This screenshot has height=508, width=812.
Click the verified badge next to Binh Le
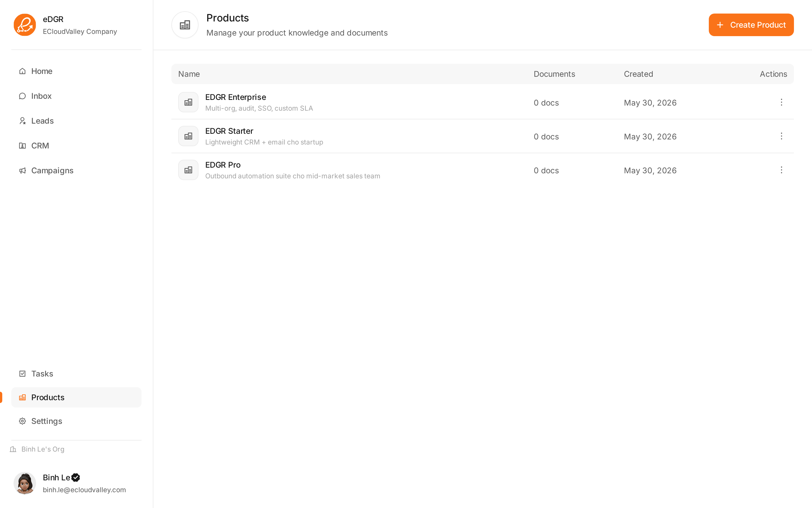(x=76, y=478)
